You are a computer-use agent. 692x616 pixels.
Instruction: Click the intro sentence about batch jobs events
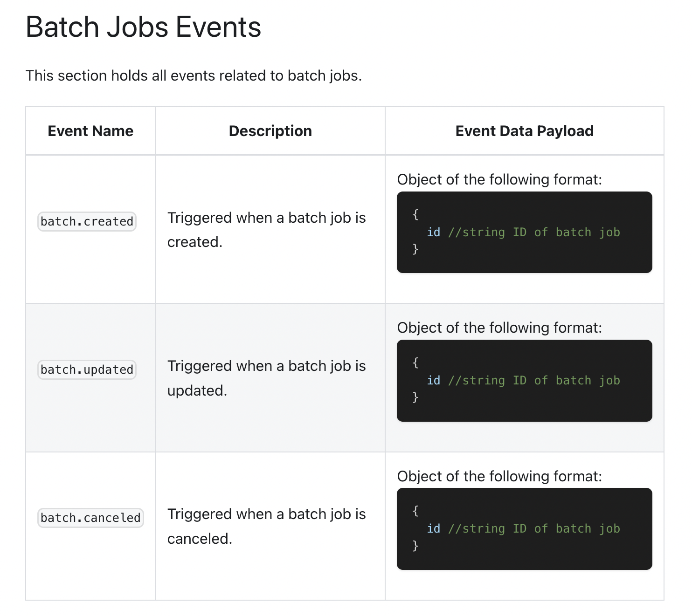(194, 75)
